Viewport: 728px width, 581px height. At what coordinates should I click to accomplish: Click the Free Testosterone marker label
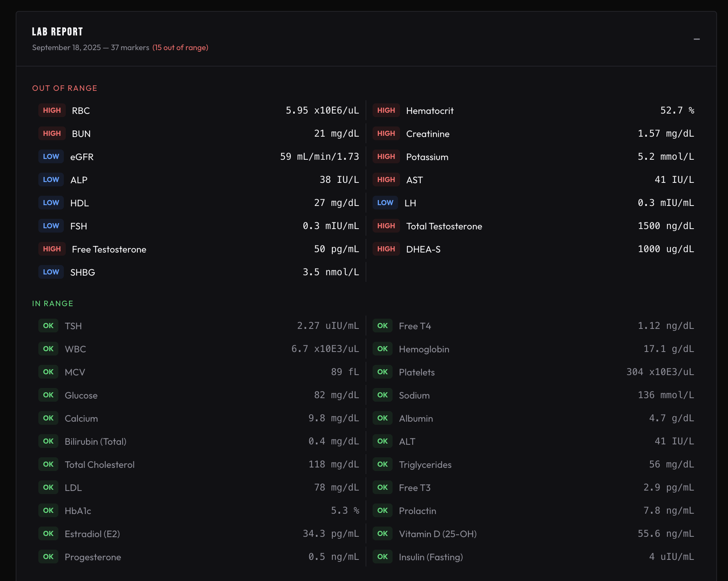point(109,249)
